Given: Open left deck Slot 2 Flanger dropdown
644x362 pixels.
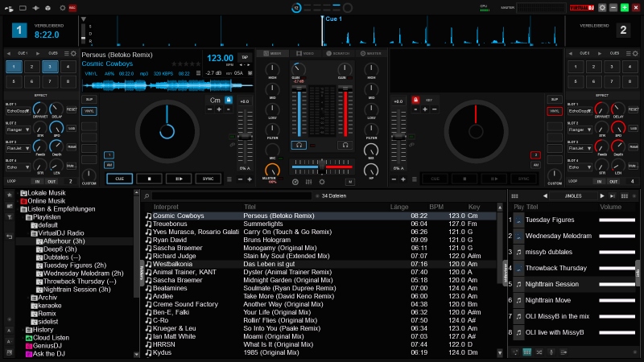Looking at the screenshot, I should pyautogui.click(x=18, y=130).
